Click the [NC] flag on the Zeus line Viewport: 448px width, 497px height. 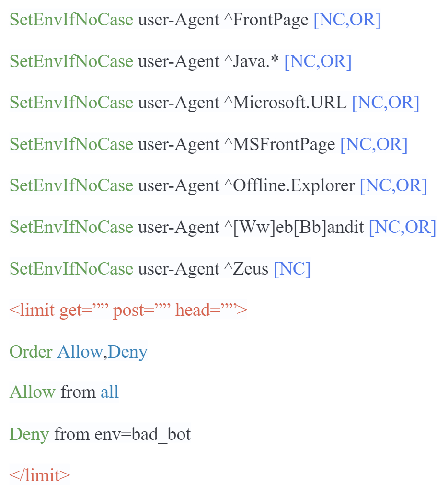[292, 269]
